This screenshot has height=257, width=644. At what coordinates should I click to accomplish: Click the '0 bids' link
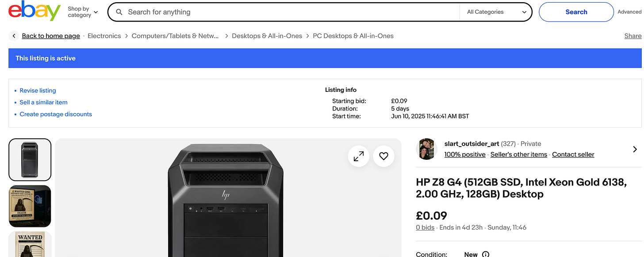click(x=425, y=228)
